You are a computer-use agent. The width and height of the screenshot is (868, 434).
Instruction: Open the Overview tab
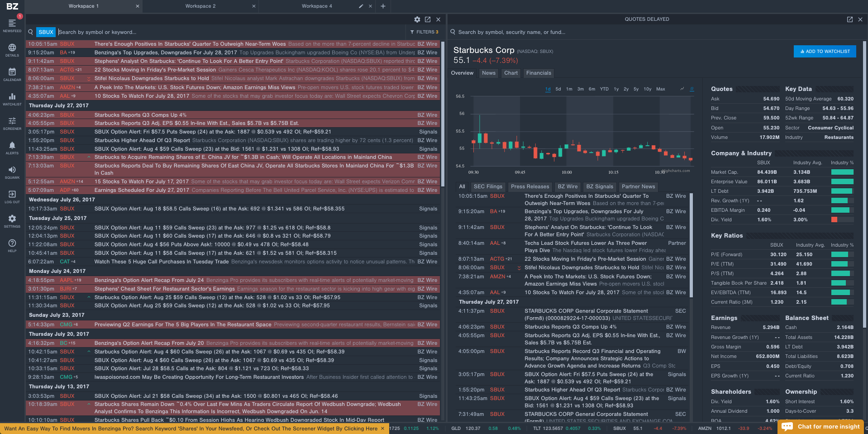[x=462, y=73]
